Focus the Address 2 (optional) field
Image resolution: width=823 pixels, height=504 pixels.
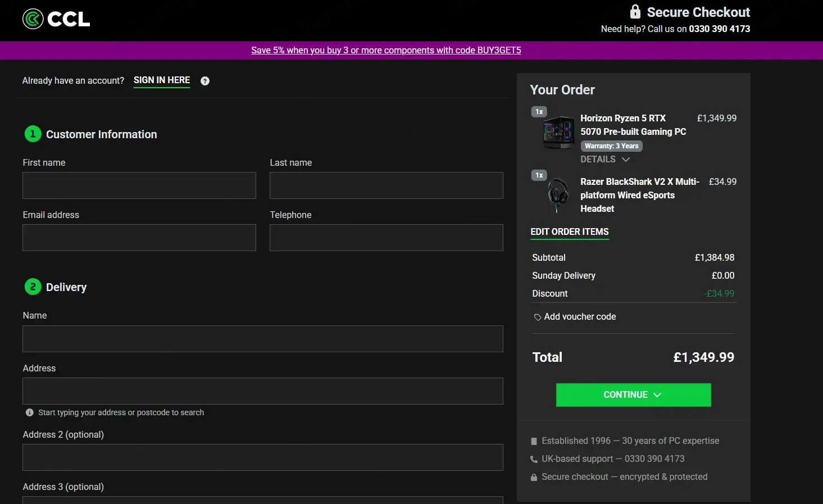[263, 457]
